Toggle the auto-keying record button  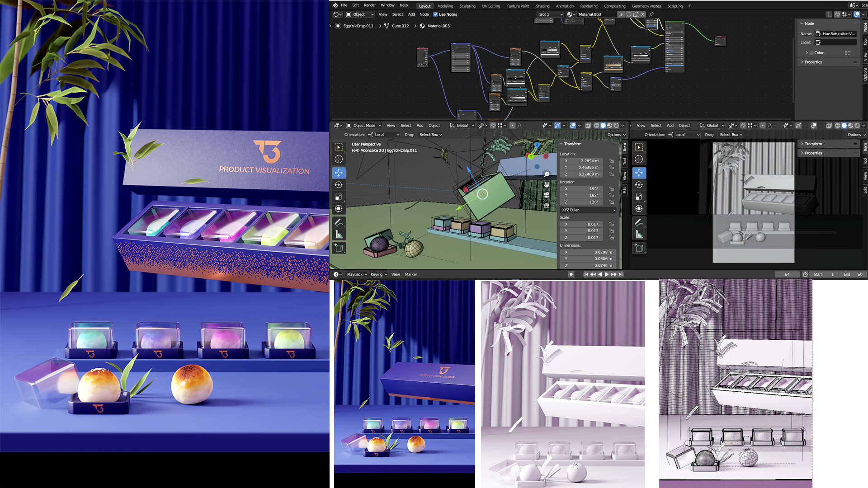tap(571, 274)
